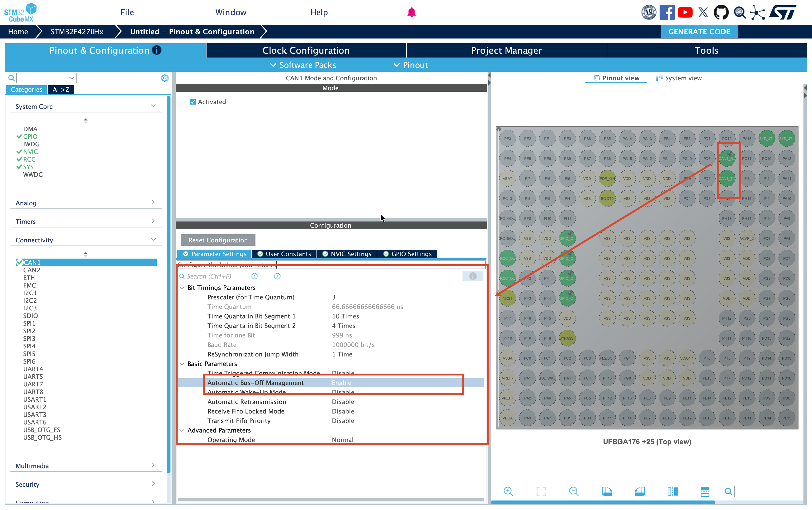Open the User Constants tab
Image resolution: width=812 pixels, height=510 pixels.
click(x=284, y=254)
